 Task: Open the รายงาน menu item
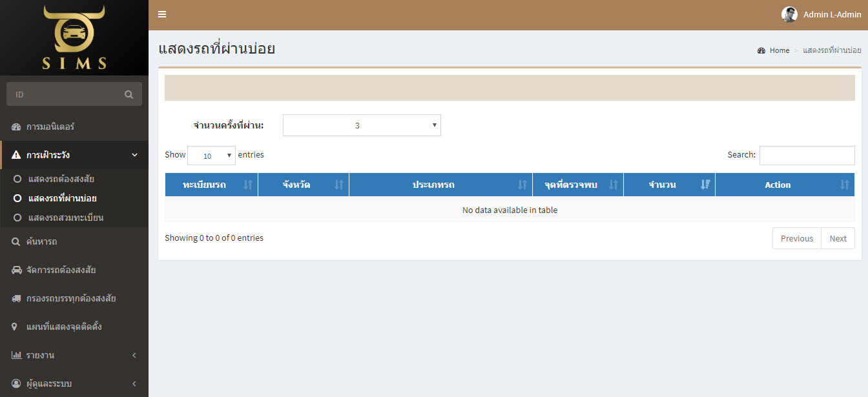click(x=74, y=355)
